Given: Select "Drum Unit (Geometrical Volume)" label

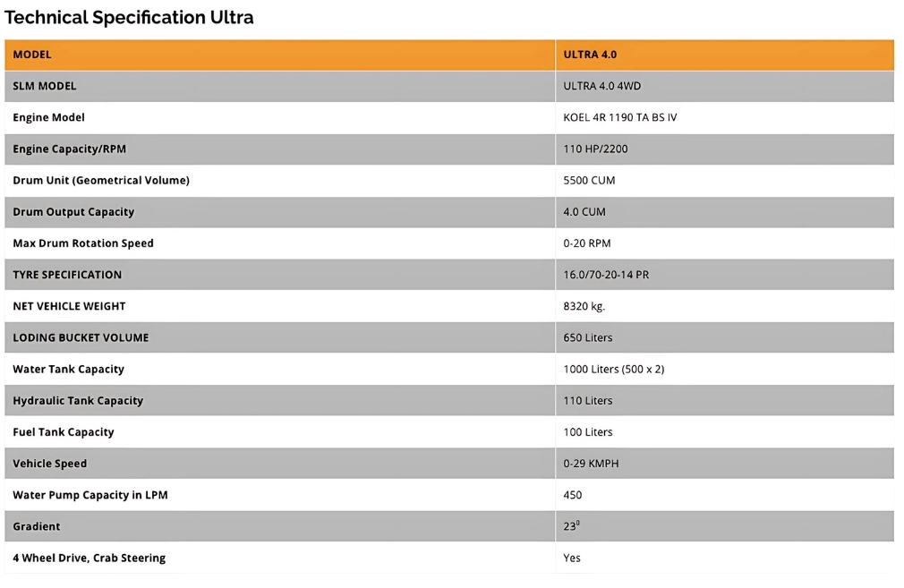Looking at the screenshot, I should (x=101, y=181).
